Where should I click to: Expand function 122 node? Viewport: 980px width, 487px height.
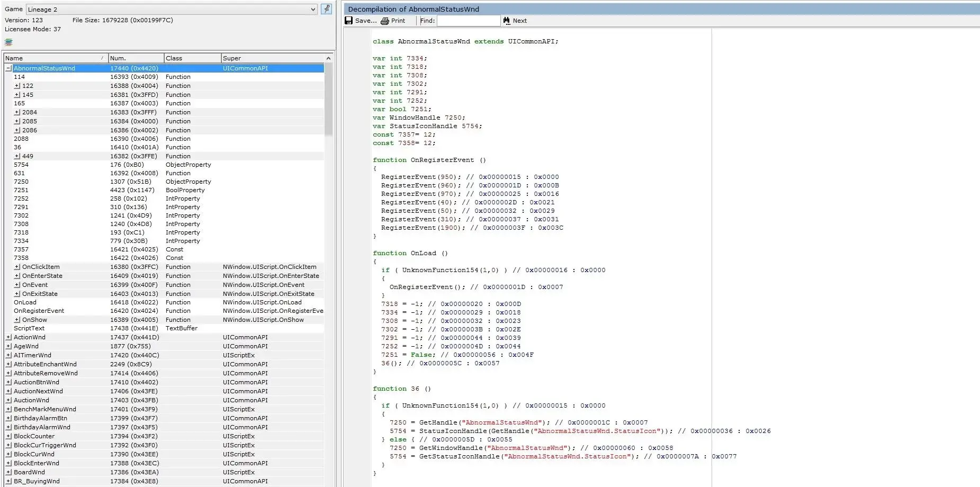(17, 86)
